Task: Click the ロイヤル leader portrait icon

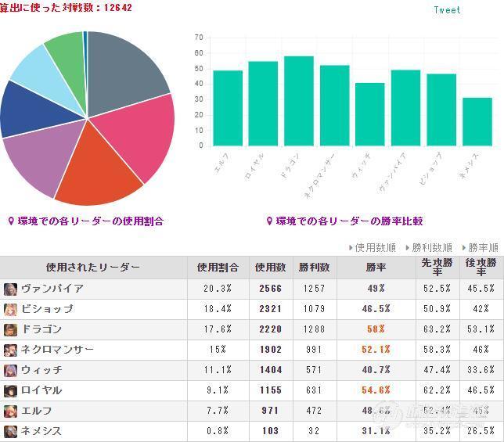Action: point(10,390)
